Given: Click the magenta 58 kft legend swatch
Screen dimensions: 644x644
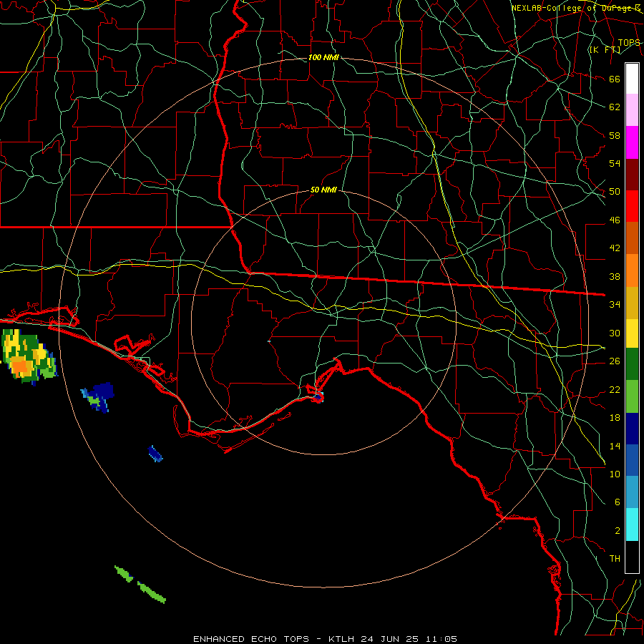Looking at the screenshot, I should tap(632, 142).
